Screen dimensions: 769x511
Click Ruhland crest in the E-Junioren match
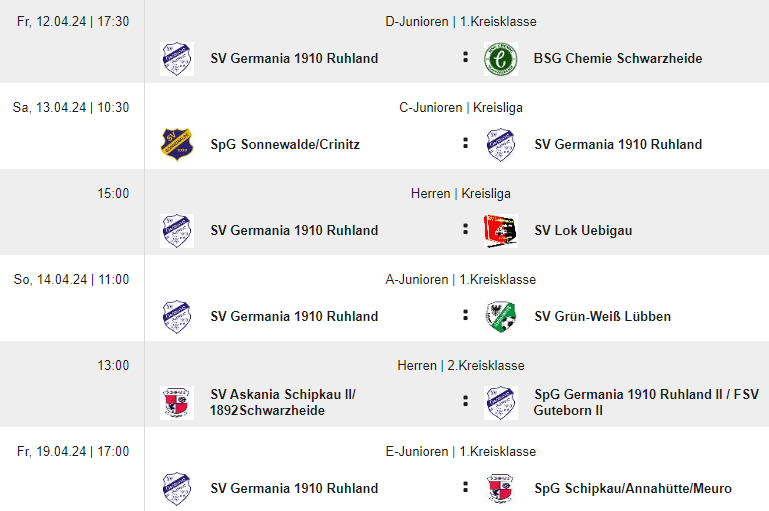point(177,489)
